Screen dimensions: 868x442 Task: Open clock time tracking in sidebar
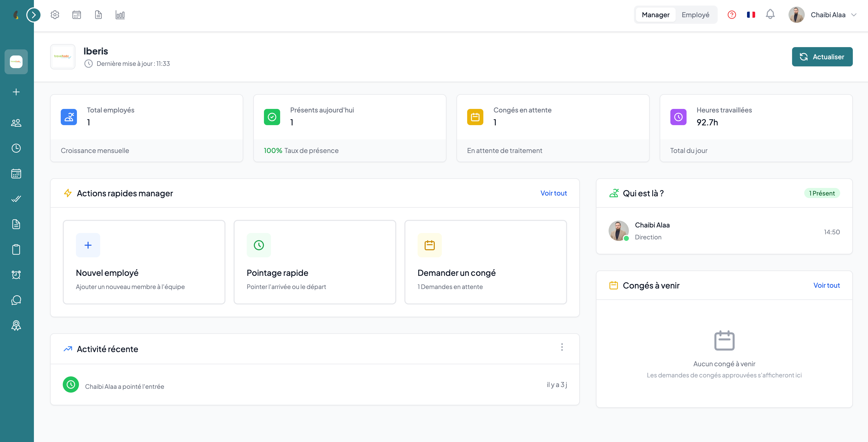pyautogui.click(x=16, y=148)
